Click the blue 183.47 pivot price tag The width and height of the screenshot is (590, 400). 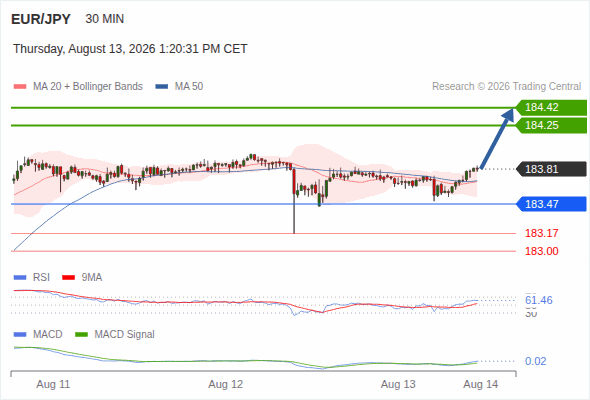pyautogui.click(x=551, y=204)
